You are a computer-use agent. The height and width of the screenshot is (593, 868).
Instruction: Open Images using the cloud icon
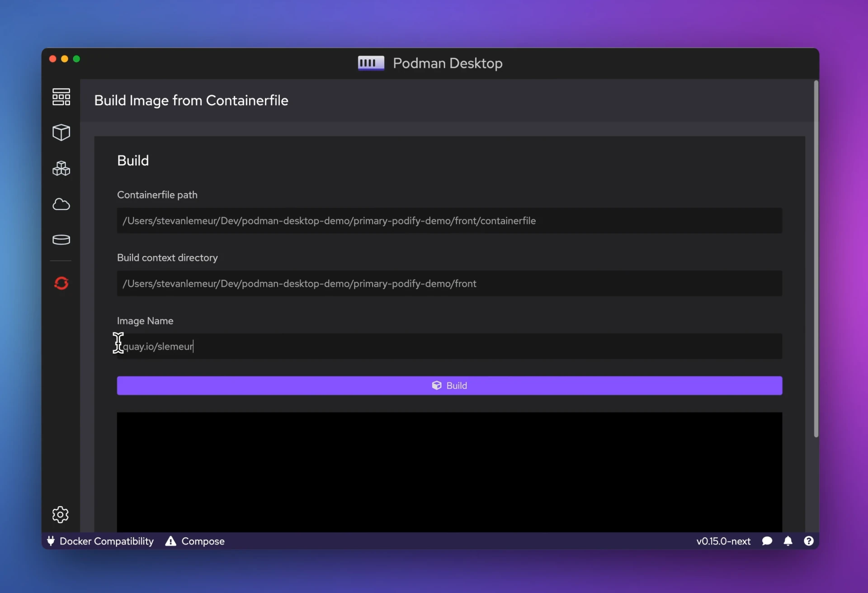(61, 204)
